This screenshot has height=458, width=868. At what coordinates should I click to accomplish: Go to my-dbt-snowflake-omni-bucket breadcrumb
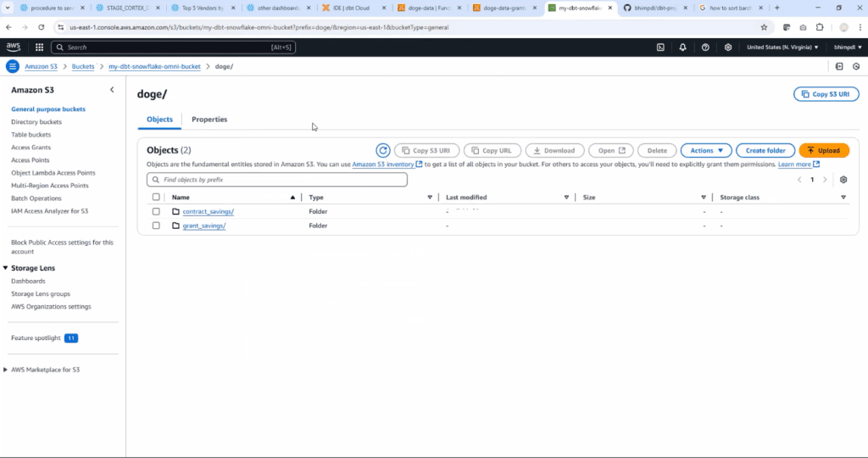[x=154, y=66]
